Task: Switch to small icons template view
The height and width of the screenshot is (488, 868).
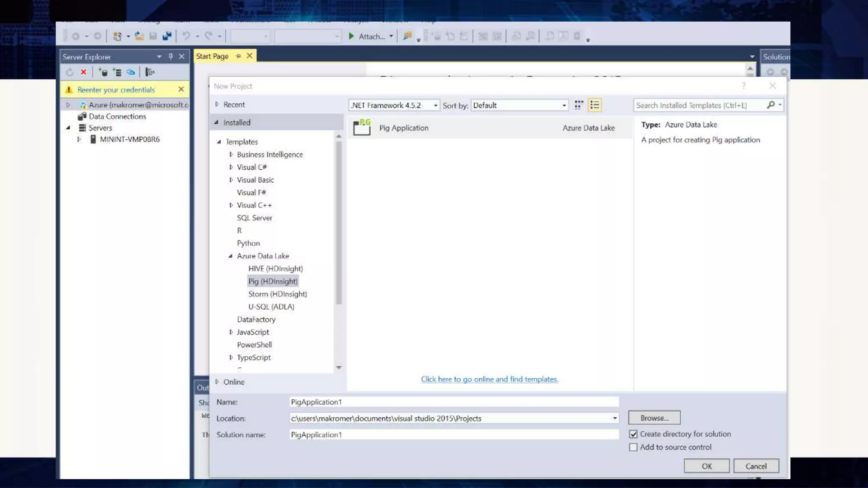Action: 579,105
